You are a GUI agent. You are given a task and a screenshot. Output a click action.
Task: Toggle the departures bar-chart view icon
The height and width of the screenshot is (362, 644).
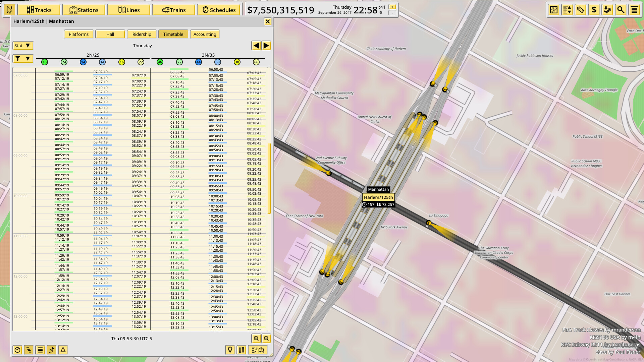[x=29, y=350]
